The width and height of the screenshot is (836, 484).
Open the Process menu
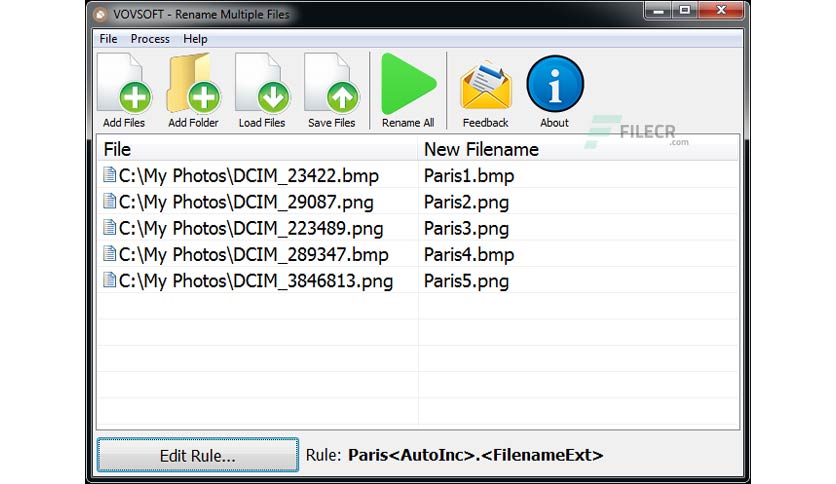pos(150,39)
